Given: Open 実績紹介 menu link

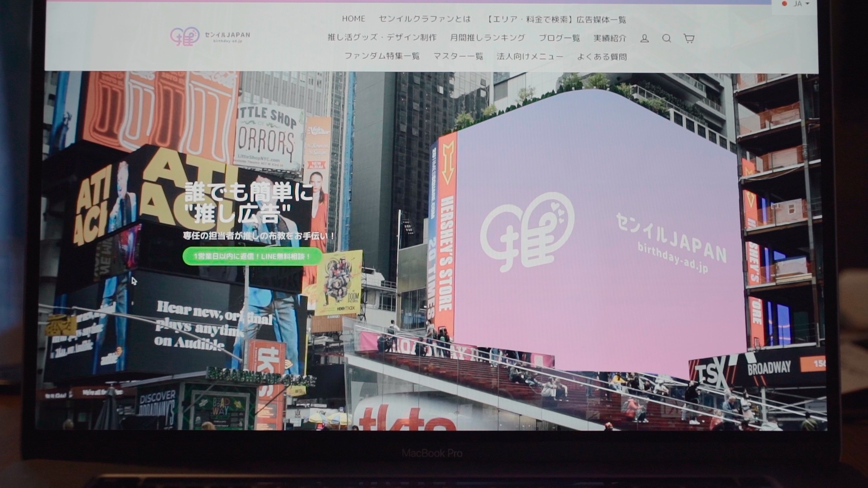Looking at the screenshot, I should [x=610, y=38].
